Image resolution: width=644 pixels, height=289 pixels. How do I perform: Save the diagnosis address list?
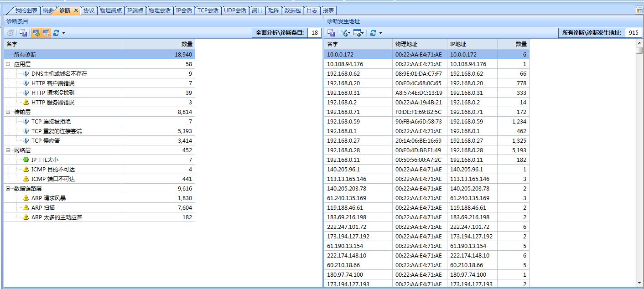point(332,33)
